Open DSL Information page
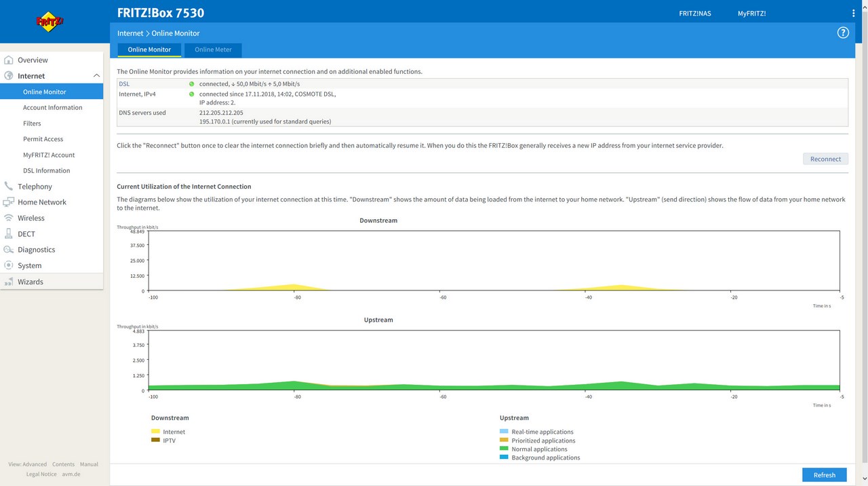 tap(46, 170)
